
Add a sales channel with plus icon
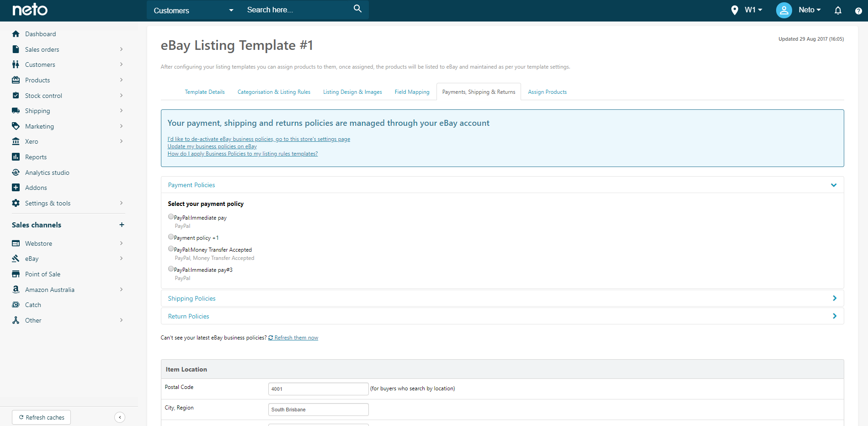(122, 225)
